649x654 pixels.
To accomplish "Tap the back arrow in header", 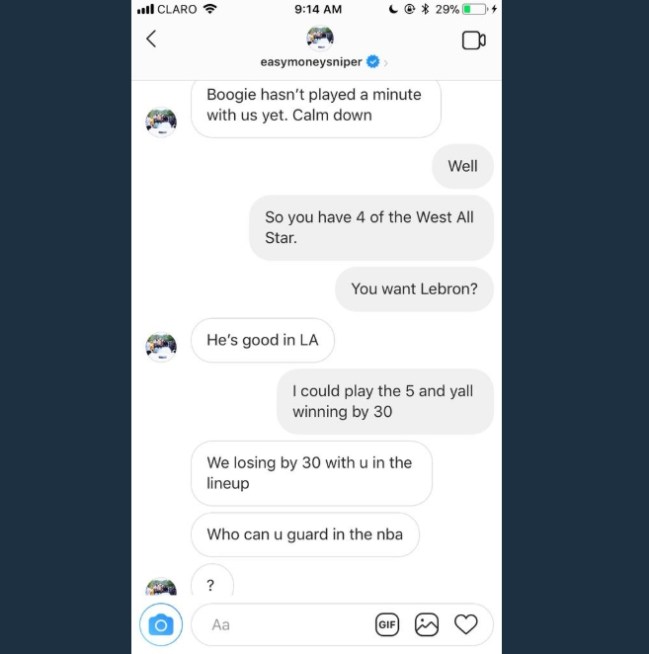I will tap(151, 39).
